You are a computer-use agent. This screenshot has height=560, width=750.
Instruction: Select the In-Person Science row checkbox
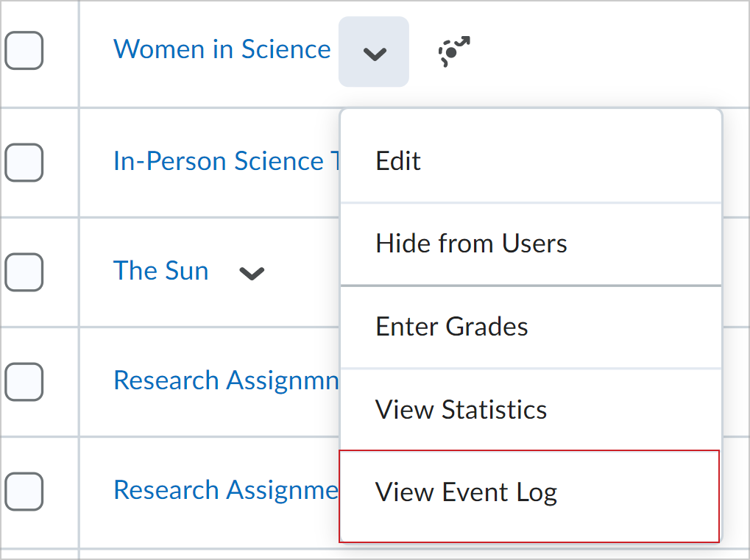coord(24,162)
